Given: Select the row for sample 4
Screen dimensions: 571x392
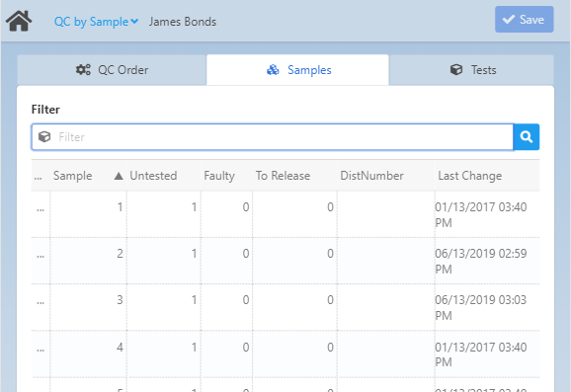Looking at the screenshot, I should [x=285, y=354].
